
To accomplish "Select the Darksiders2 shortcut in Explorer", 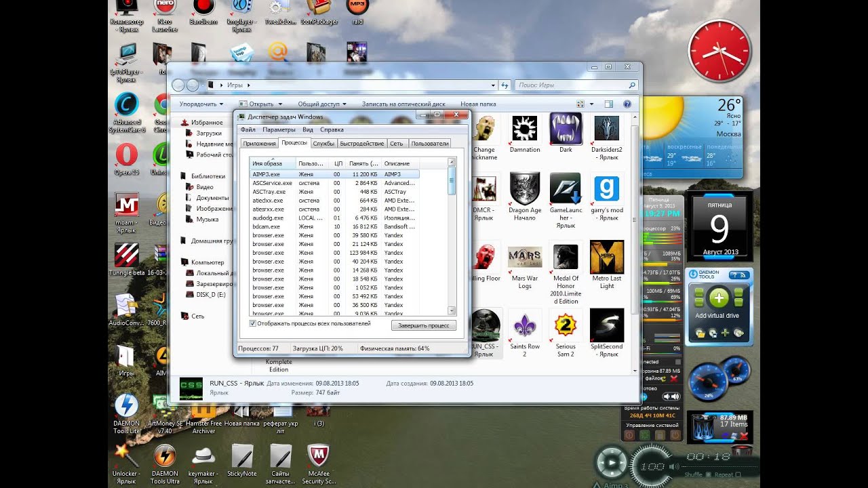I will coord(607,137).
